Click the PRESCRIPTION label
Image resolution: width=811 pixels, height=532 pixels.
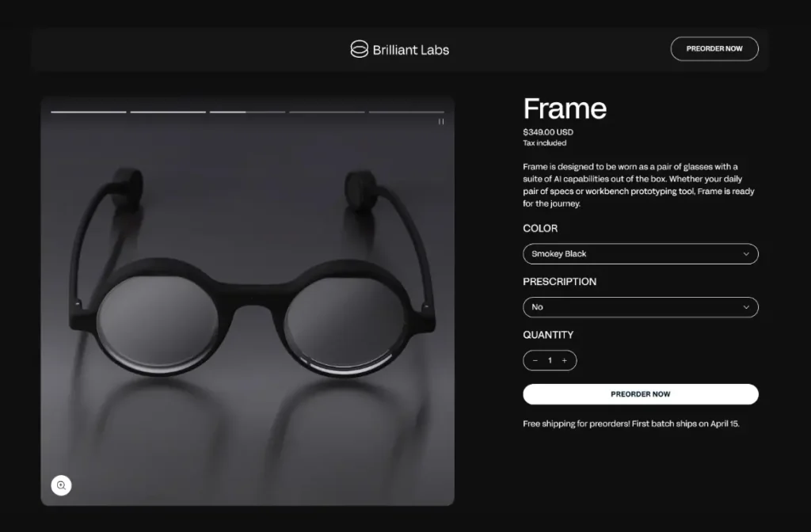pyautogui.click(x=560, y=282)
